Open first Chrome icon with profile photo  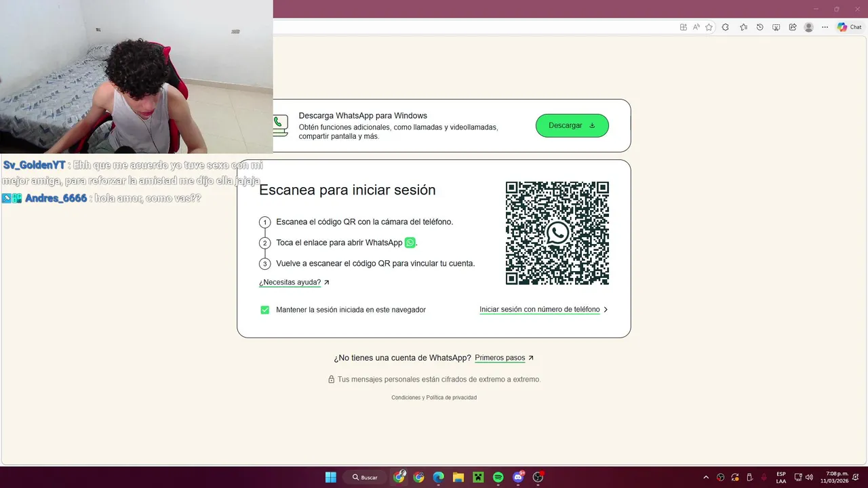point(399,477)
